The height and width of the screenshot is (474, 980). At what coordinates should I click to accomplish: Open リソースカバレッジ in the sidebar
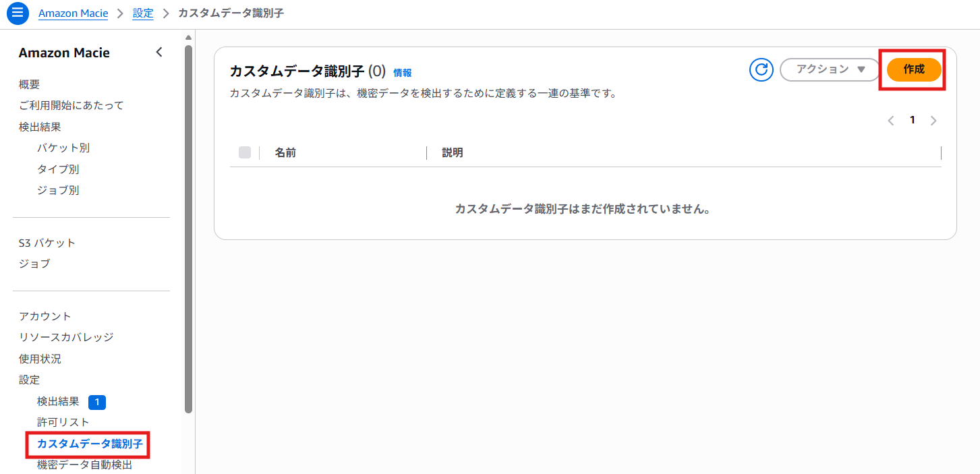coord(66,337)
